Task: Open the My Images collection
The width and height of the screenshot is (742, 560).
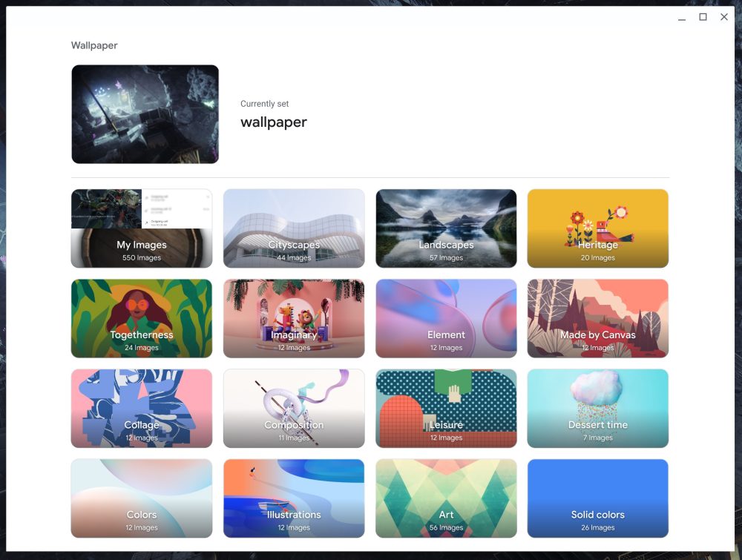Action: 142,228
